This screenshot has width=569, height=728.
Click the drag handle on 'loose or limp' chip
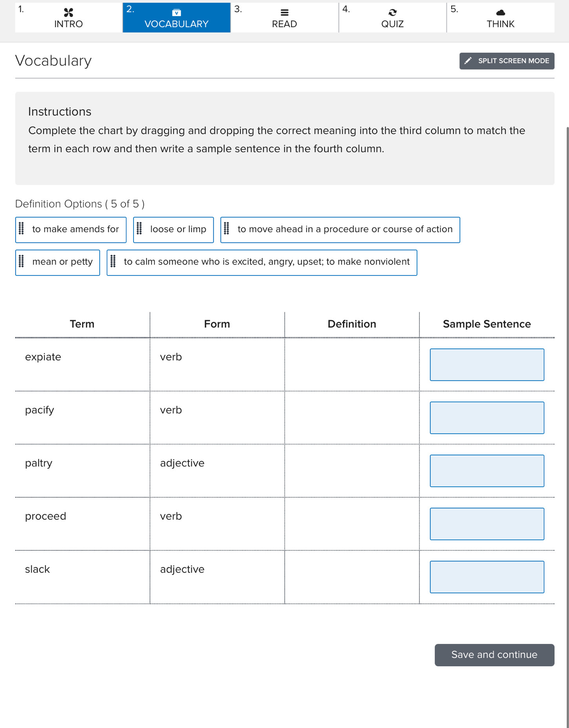[x=140, y=229]
